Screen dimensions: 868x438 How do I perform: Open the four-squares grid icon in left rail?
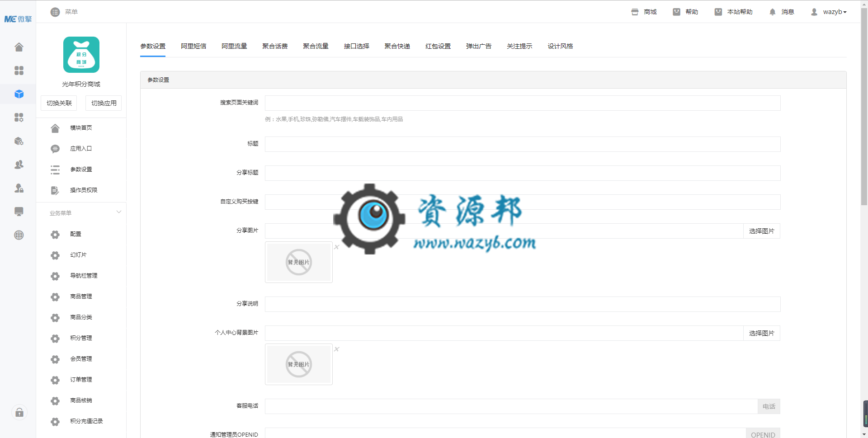pyautogui.click(x=19, y=71)
